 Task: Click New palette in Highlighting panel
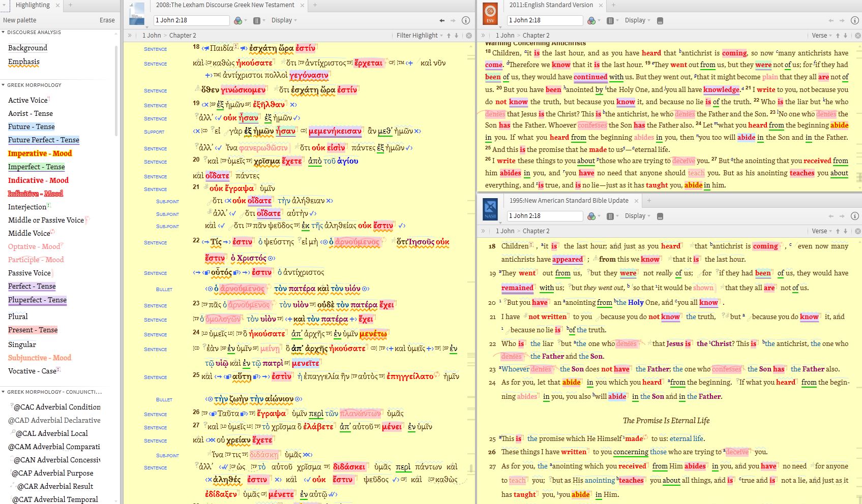[20, 20]
